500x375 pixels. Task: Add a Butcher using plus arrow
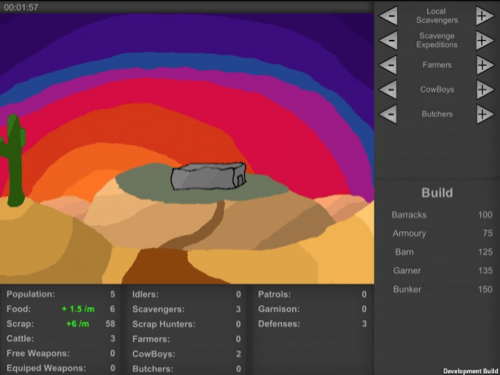485,114
